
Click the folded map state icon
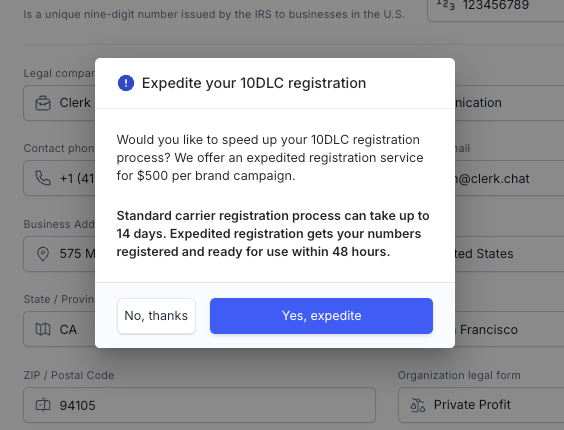pos(43,329)
